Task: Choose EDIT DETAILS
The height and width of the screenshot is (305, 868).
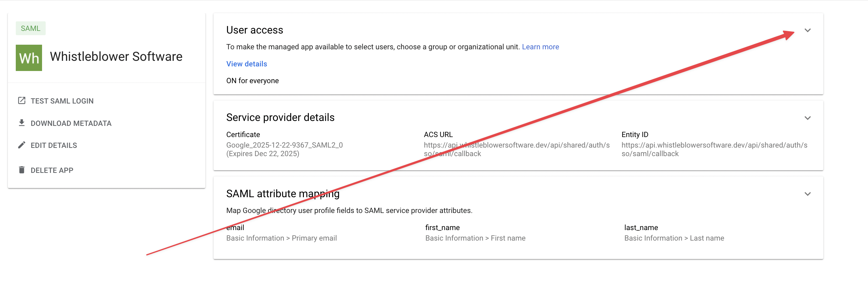Action: 54,145
